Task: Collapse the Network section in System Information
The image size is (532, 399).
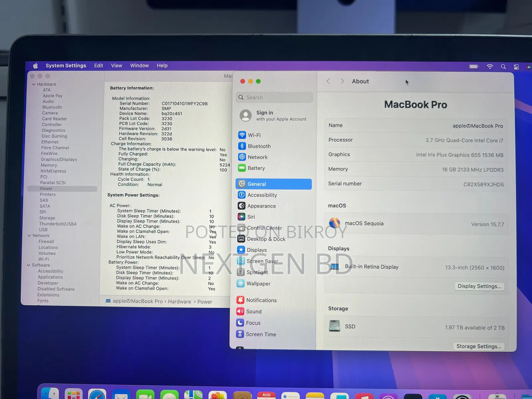Action: pyautogui.click(x=29, y=236)
